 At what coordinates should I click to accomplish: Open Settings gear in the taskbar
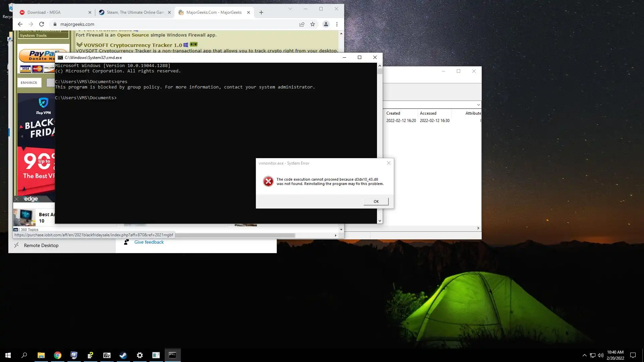pos(140,355)
